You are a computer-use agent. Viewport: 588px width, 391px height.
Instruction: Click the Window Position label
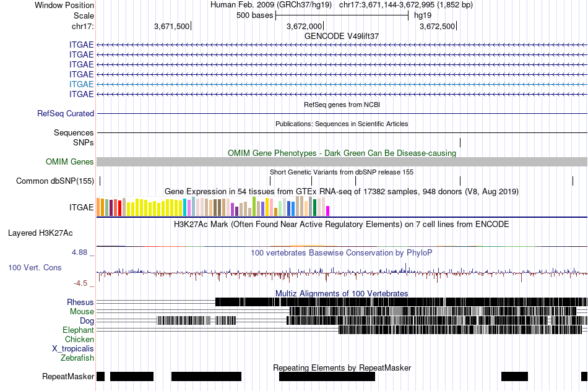pyautogui.click(x=64, y=5)
